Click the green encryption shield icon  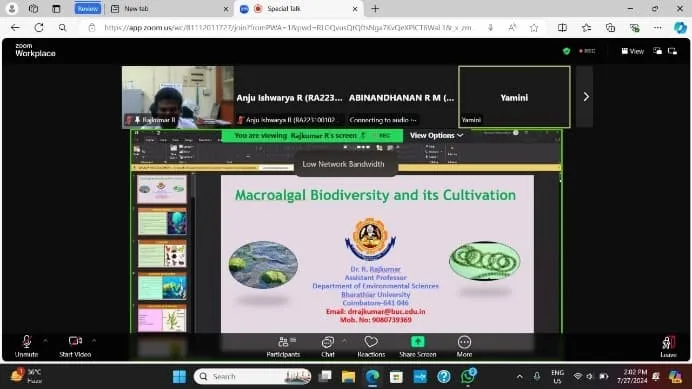point(566,51)
